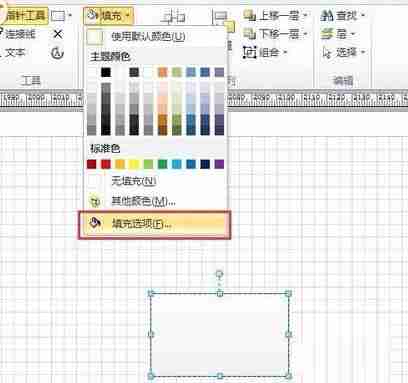The height and width of the screenshot is (383, 408).
Task: Pick the dark gray theme color swatch
Action: point(134,72)
